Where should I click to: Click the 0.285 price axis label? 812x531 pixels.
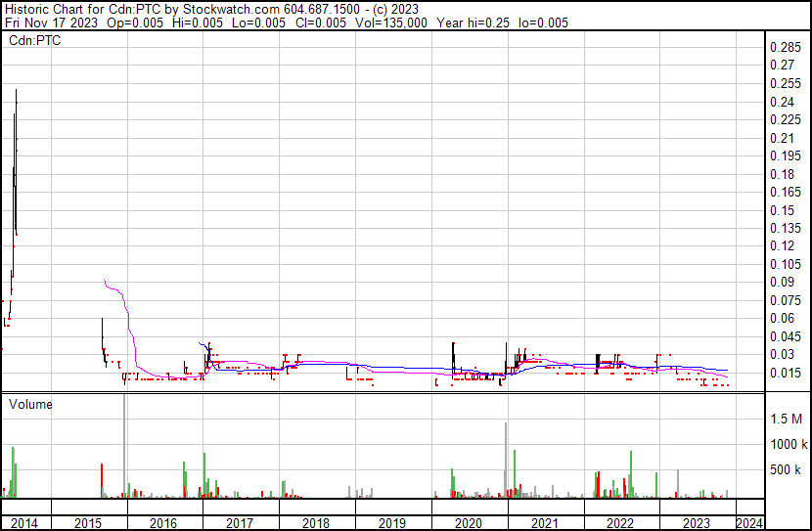point(786,47)
